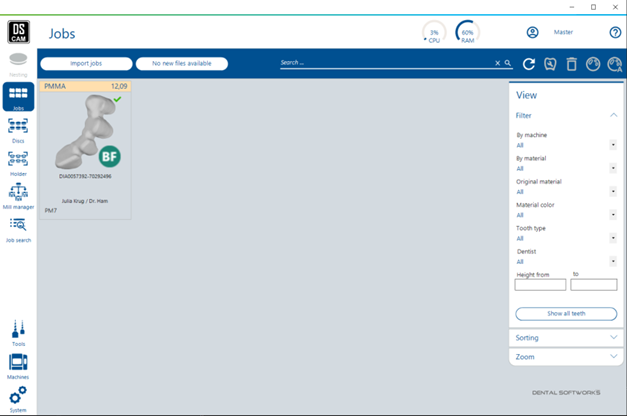Expand the Zoom section
Viewport: 627px width, 416px height.
(566, 356)
